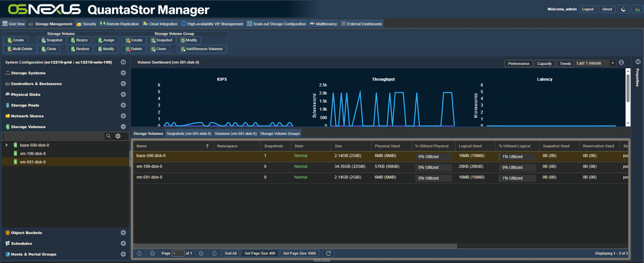Show the Trends dashboard view

(565, 63)
